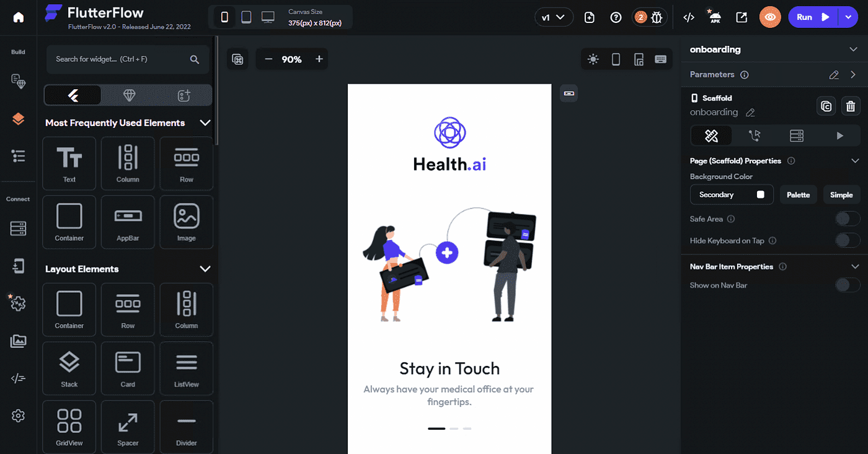View generated code with the code icon
This screenshot has width=868, height=454.
pyautogui.click(x=688, y=17)
